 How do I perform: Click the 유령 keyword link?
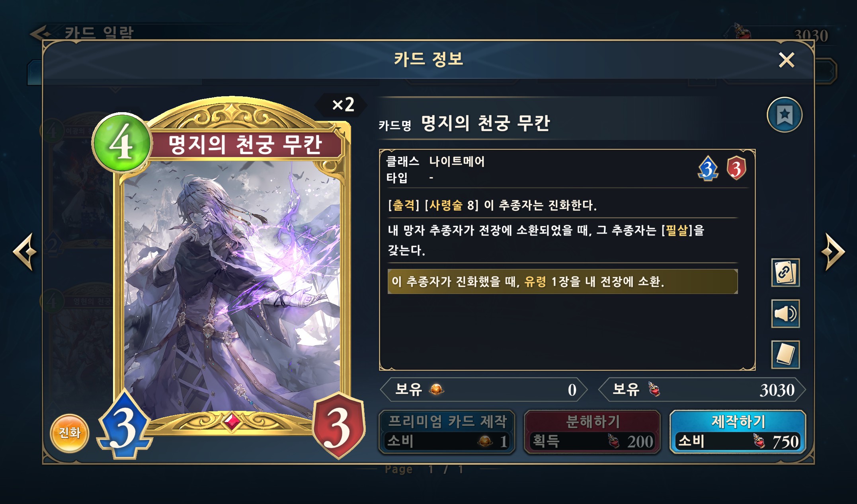click(535, 282)
